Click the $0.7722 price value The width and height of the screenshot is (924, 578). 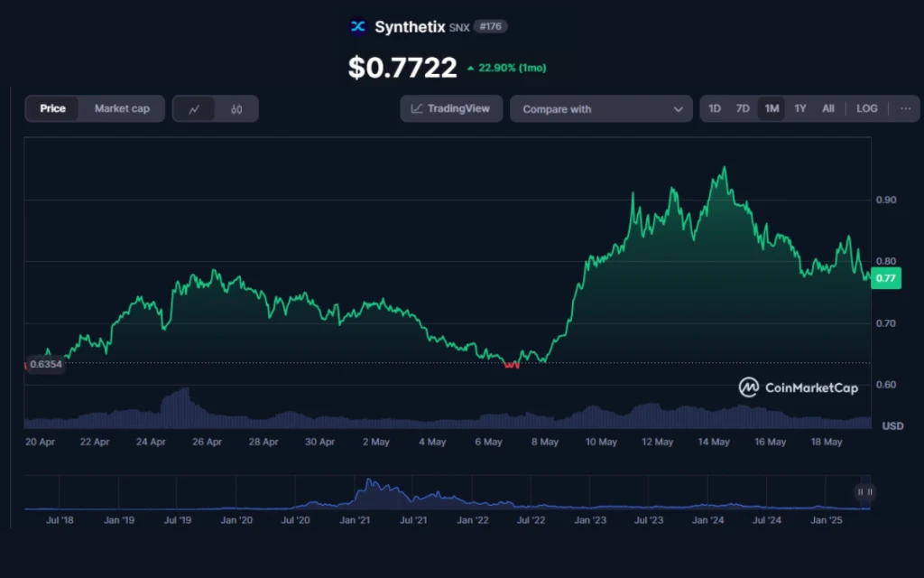pyautogui.click(x=402, y=67)
